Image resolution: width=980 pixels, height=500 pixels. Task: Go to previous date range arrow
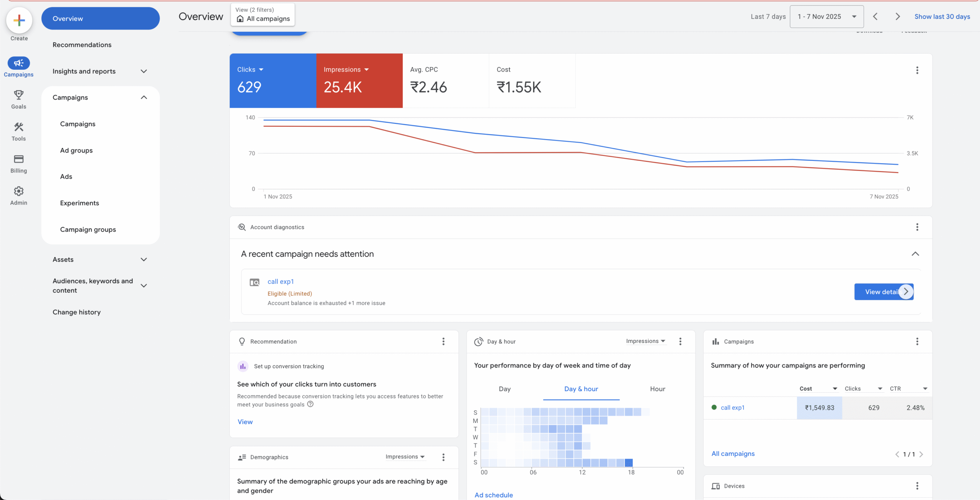coord(875,16)
